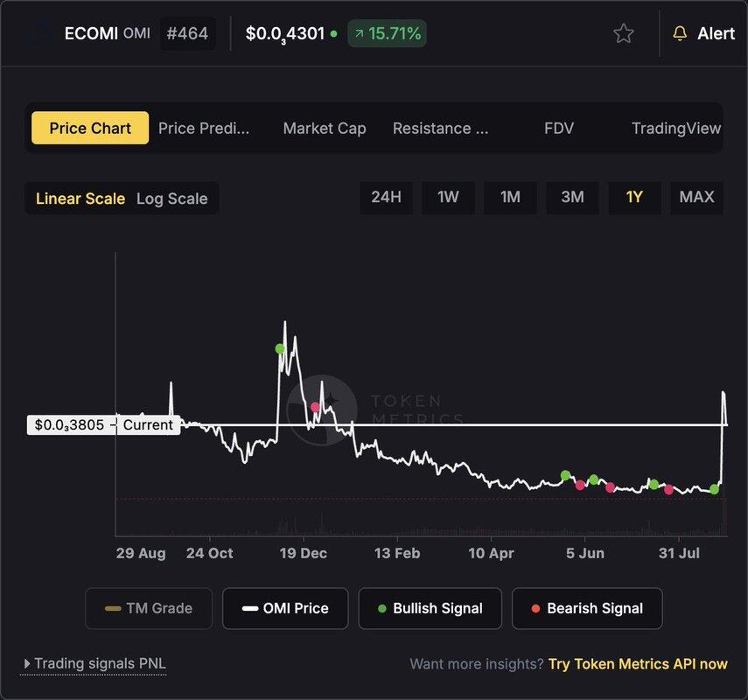
Task: Select the Price Chart tab
Action: pos(90,128)
